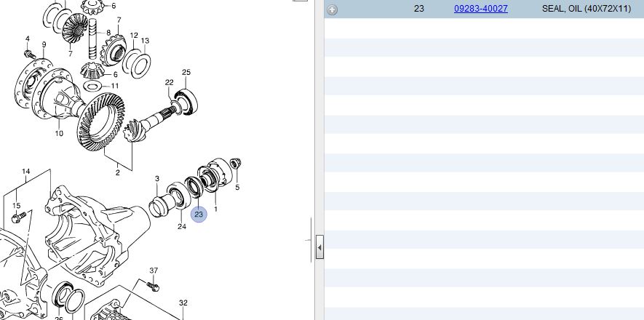Select callout number 4 bolt label
Image resolution: width=644 pixels, height=320 pixels.
coord(27,39)
